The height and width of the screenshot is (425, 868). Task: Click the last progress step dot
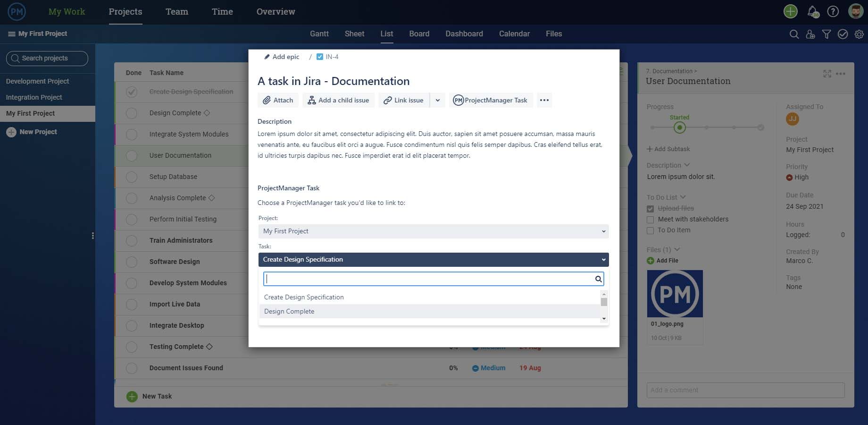(x=760, y=127)
